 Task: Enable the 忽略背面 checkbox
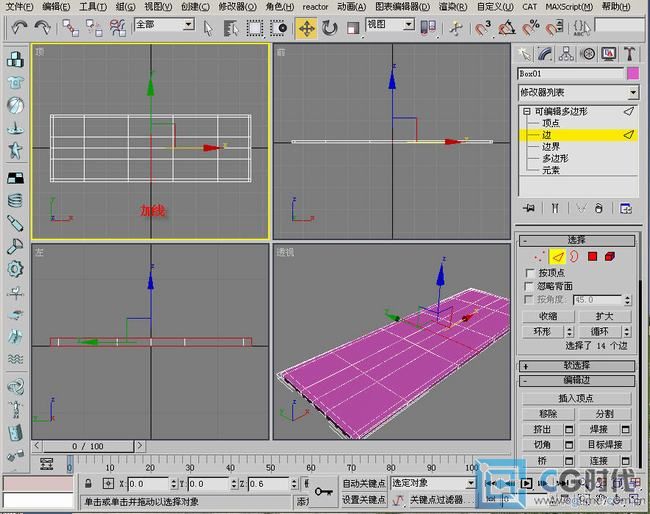[x=529, y=286]
